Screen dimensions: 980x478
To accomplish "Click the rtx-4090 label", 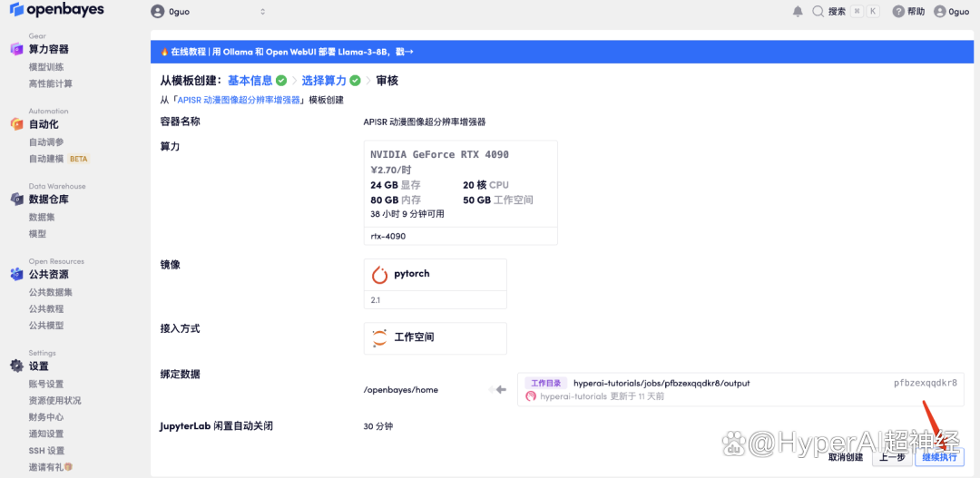I will pyautogui.click(x=388, y=237).
